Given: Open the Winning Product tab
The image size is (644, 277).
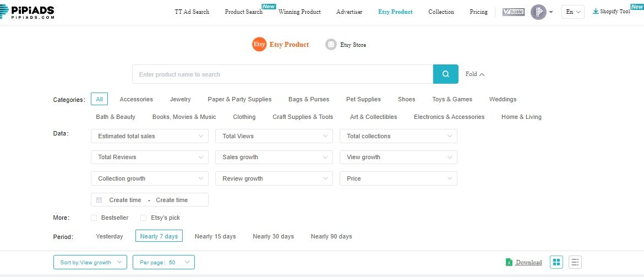Looking at the screenshot, I should click(x=299, y=12).
